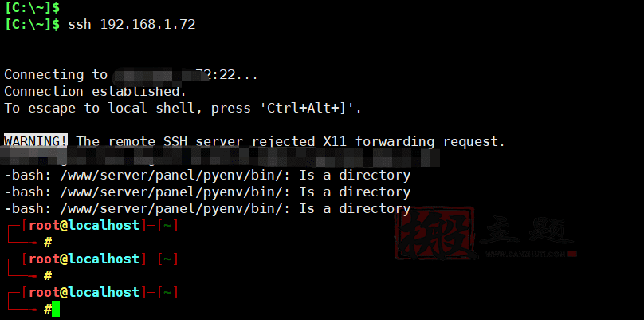Click the 'Connecting to' line text
Image resolution: width=644 pixels, height=320 pixels.
click(56, 75)
